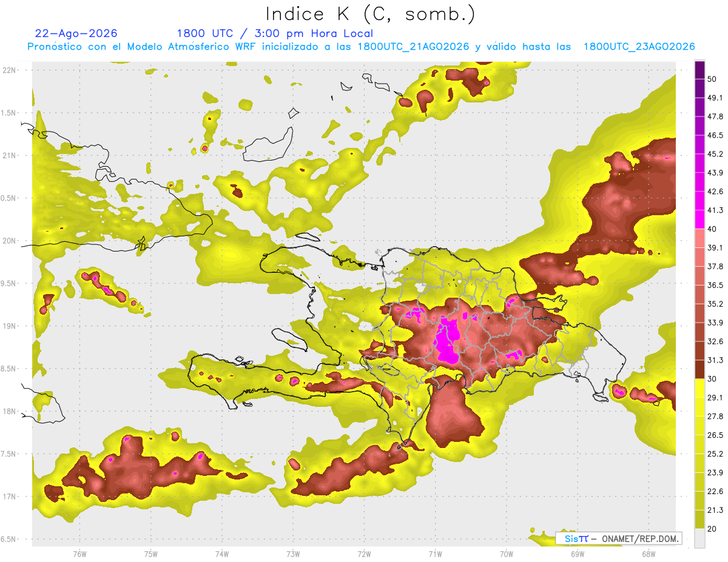728x562 pixels.
Task: Click the "41.3" color scale value
Action: tap(715, 210)
